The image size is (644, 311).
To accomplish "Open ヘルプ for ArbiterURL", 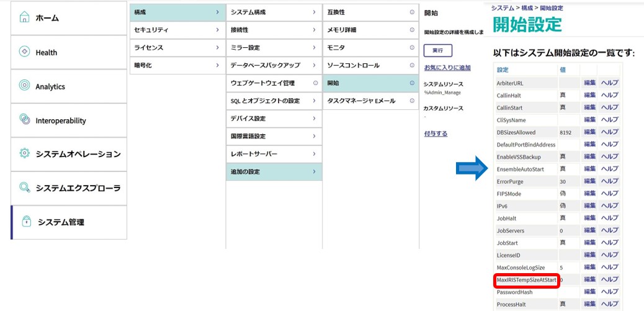I will (x=609, y=83).
